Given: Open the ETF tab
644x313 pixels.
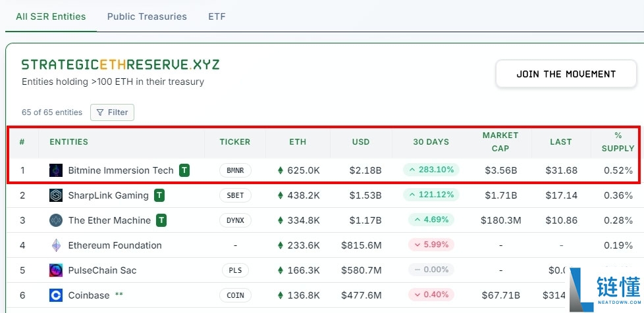Looking at the screenshot, I should (217, 17).
